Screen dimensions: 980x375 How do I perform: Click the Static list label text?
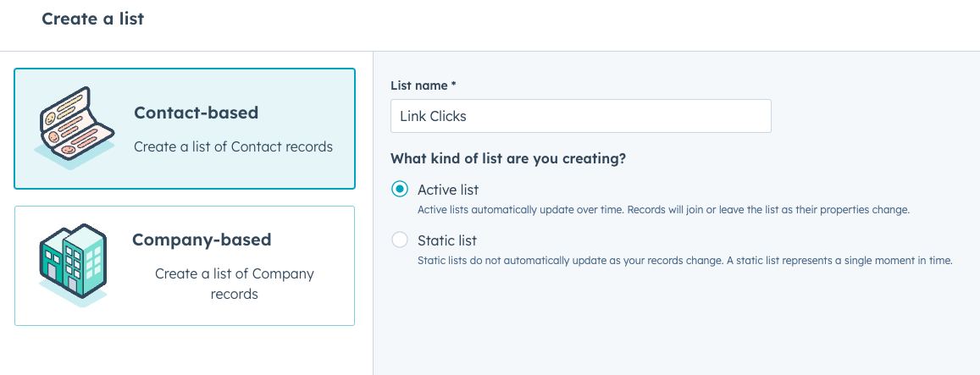coord(447,240)
